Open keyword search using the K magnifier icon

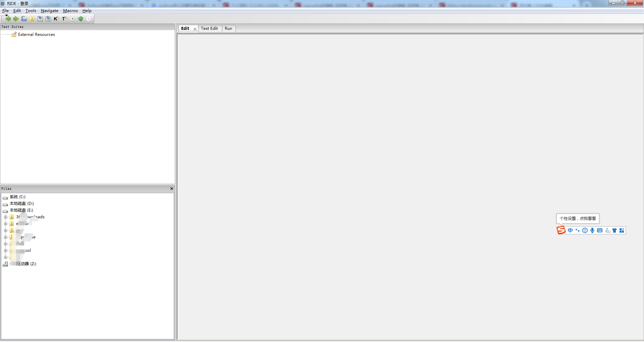tap(56, 19)
